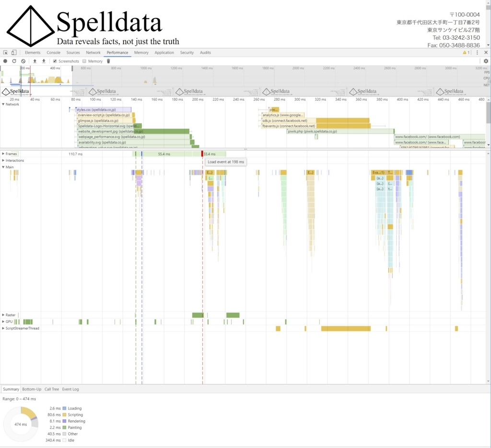491x448 pixels.
Task: Open the Memory tab
Action: tap(141, 53)
